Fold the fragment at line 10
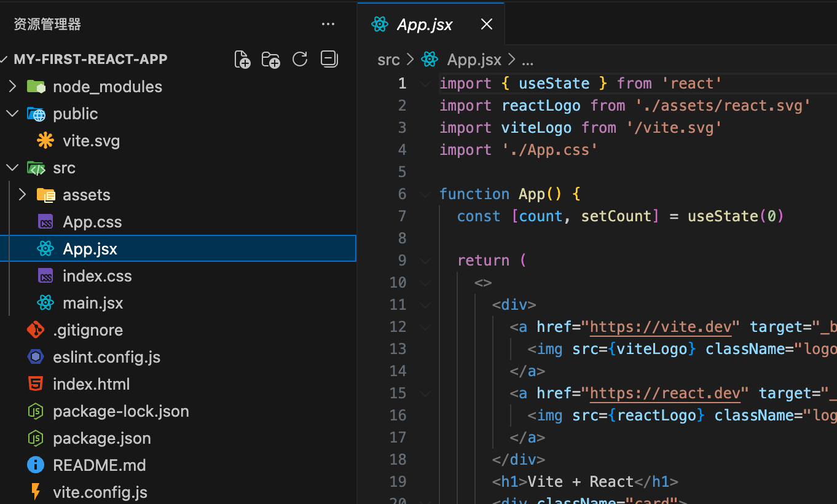The height and width of the screenshot is (504, 837). 425,283
